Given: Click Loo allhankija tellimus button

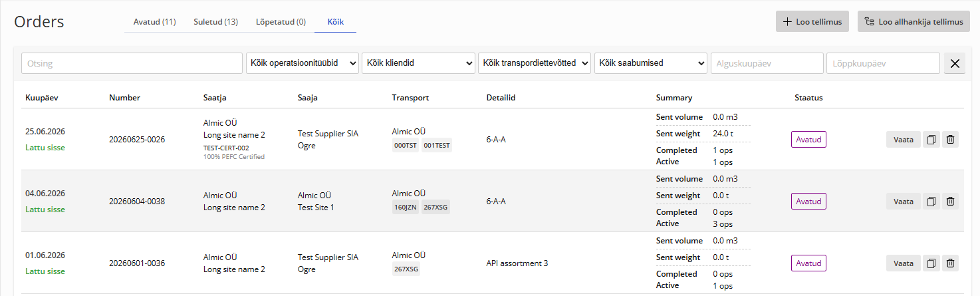Looking at the screenshot, I should tap(914, 21).
